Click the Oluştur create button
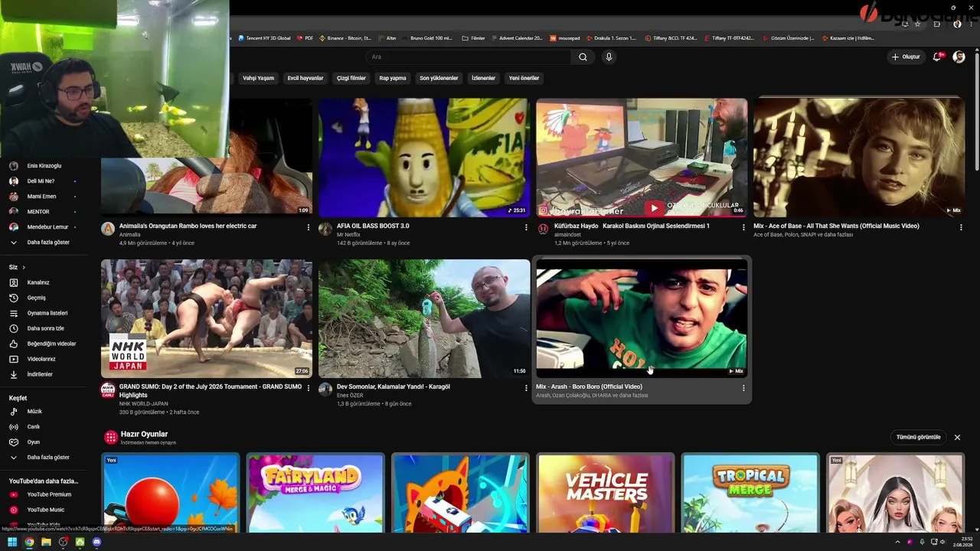 click(905, 57)
